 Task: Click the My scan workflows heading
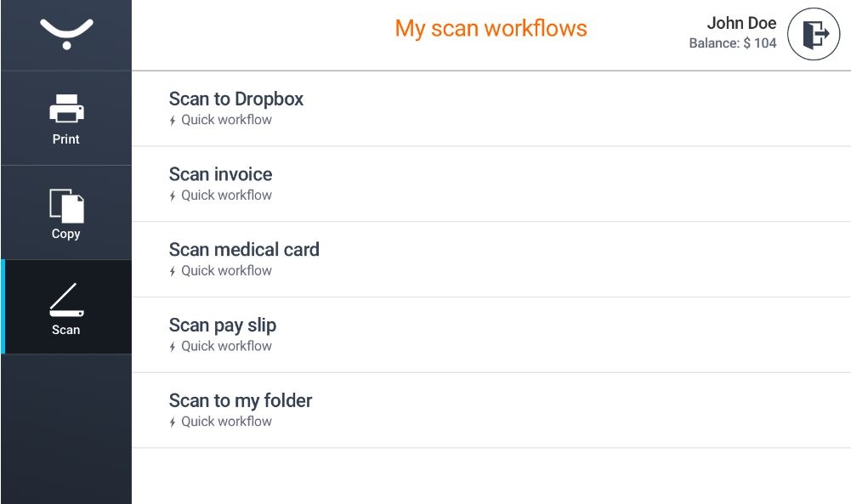tap(491, 29)
